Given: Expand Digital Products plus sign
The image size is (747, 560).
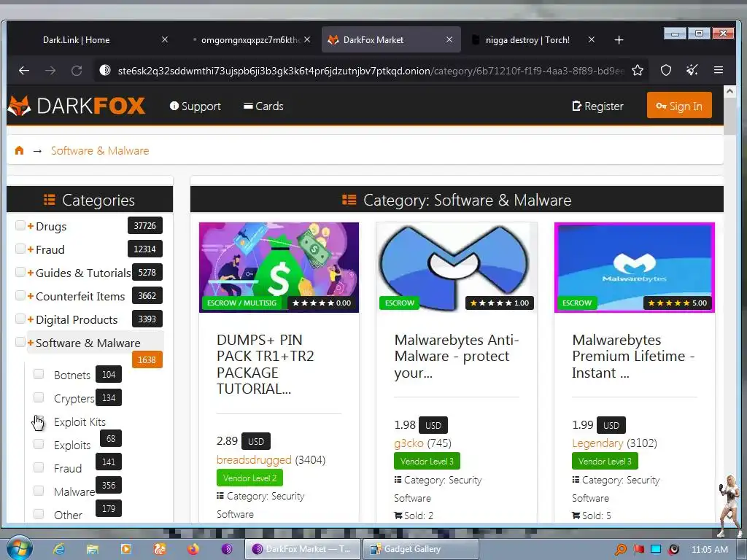Looking at the screenshot, I should [31, 319].
